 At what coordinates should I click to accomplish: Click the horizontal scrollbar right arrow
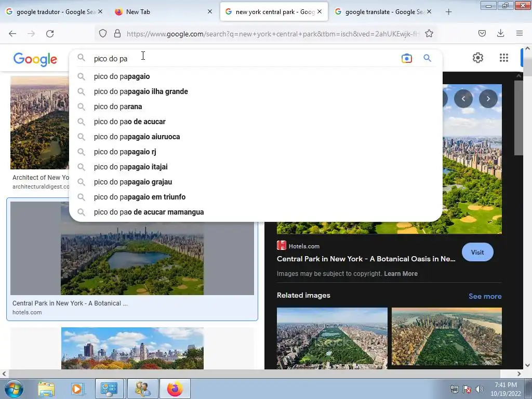(x=519, y=374)
